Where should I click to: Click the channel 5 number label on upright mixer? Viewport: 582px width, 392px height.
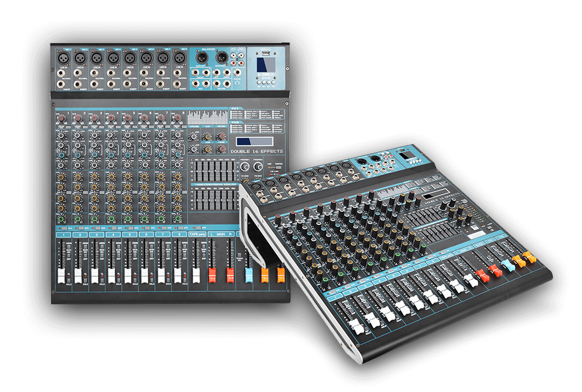coord(129,235)
